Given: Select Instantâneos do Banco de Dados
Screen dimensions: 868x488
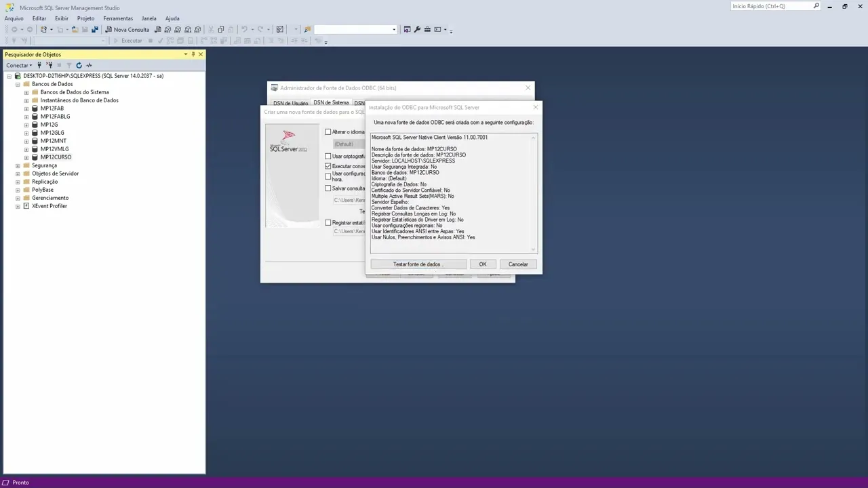Looking at the screenshot, I should click(79, 100).
